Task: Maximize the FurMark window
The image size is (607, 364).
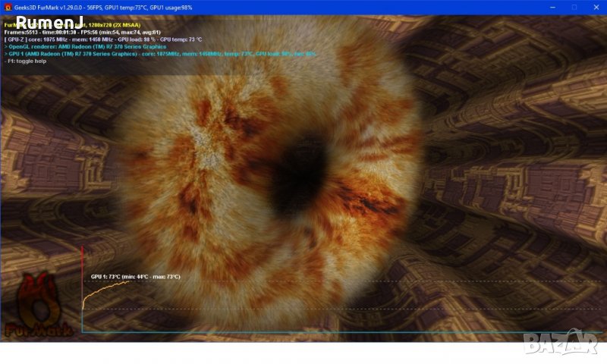Action: [574, 7]
